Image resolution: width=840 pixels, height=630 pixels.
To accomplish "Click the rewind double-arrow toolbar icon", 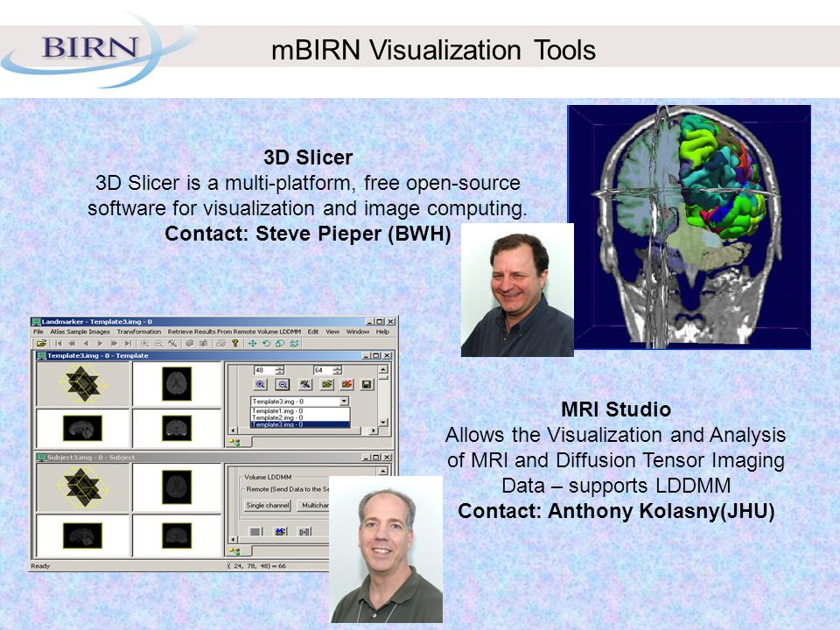I will point(72,343).
